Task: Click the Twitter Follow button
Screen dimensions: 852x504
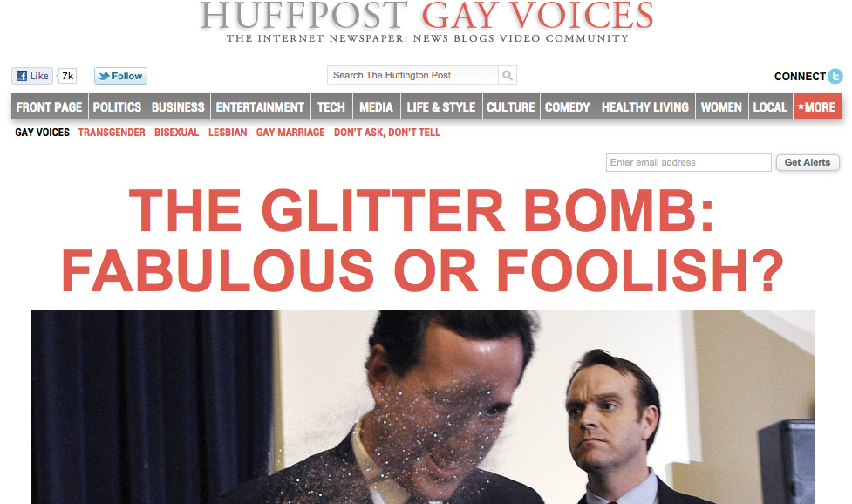Action: tap(120, 76)
